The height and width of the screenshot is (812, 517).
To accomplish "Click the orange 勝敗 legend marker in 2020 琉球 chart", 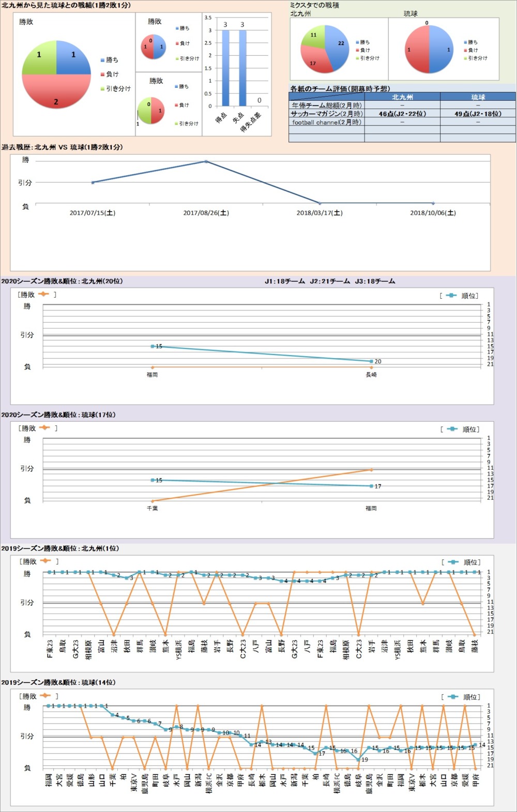I will [x=44, y=427].
